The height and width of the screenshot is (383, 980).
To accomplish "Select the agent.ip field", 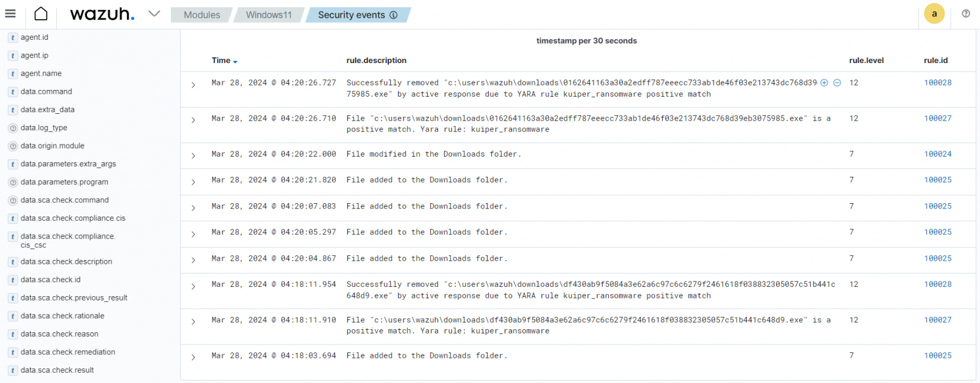I will [x=34, y=56].
